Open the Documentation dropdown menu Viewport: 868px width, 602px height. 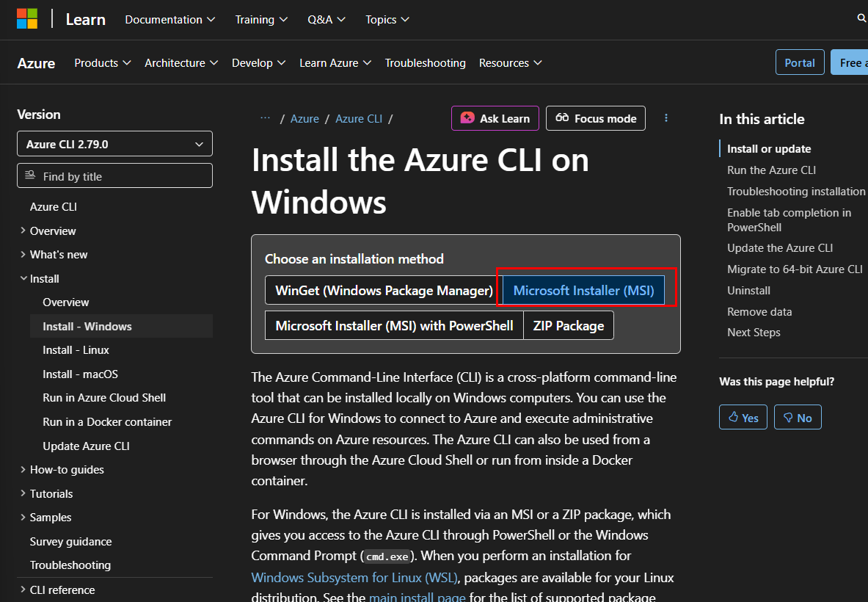169,20
